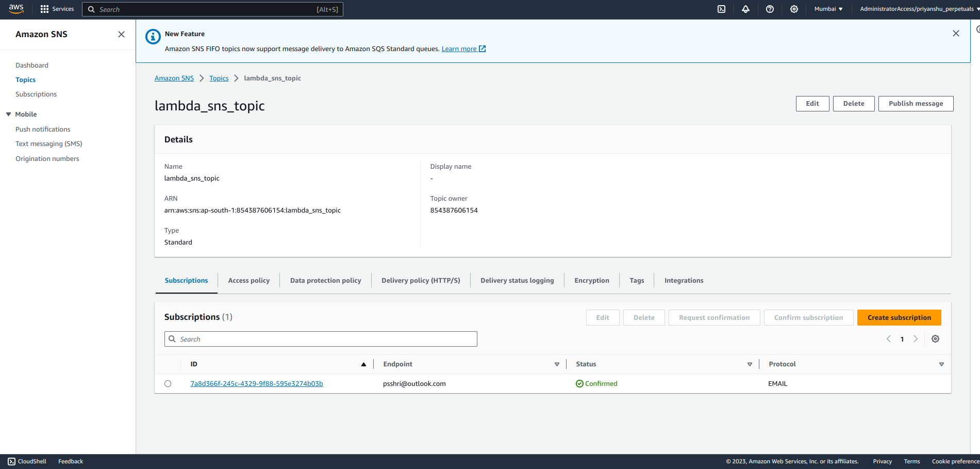
Task: Switch to the Tags tab
Action: [637, 280]
